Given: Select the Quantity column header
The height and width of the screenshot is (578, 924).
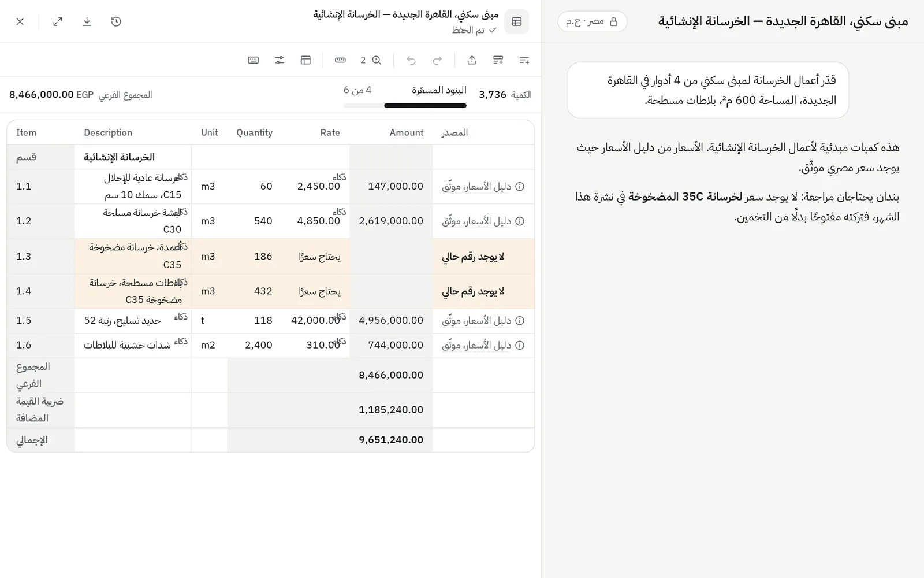Looking at the screenshot, I should click(254, 132).
